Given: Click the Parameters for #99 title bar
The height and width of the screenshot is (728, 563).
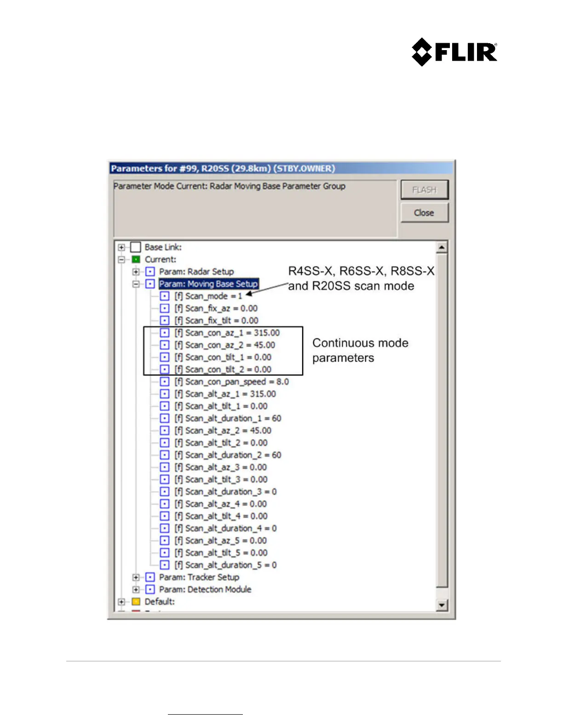Looking at the screenshot, I should pyautogui.click(x=281, y=168).
